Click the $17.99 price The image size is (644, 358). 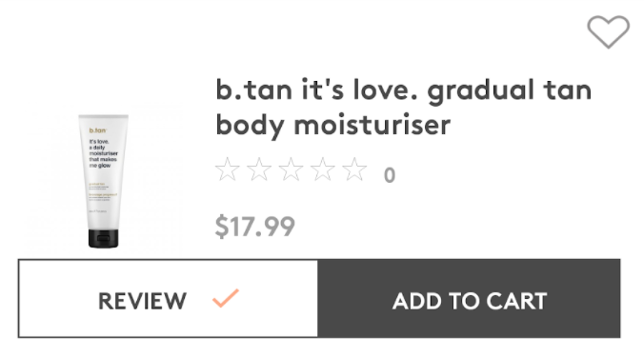point(255,227)
